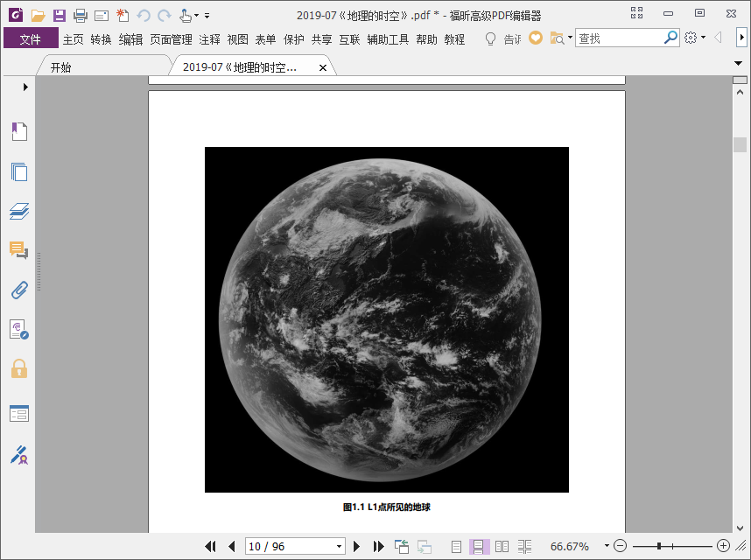Open the 注释 ribbon tab

[x=209, y=39]
